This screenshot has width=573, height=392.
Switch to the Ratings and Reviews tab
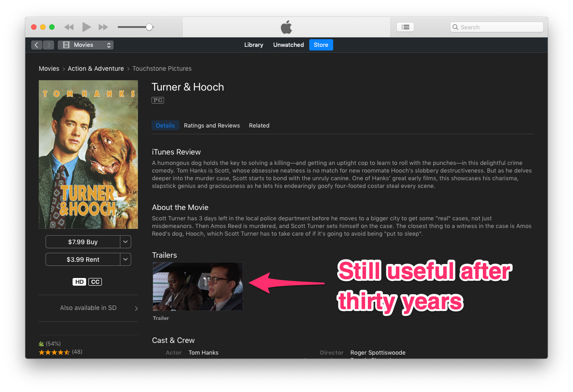tap(212, 126)
